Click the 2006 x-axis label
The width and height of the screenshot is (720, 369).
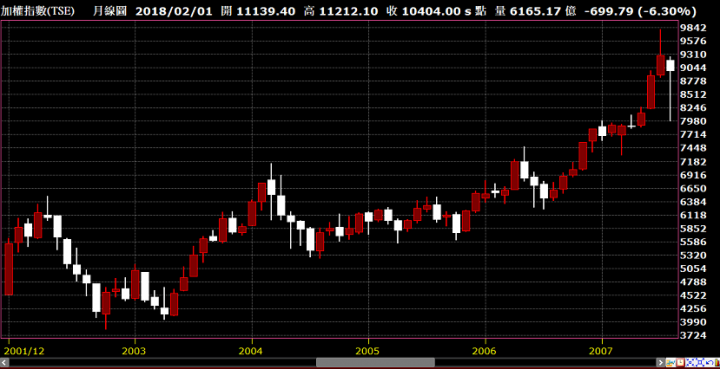click(x=485, y=351)
